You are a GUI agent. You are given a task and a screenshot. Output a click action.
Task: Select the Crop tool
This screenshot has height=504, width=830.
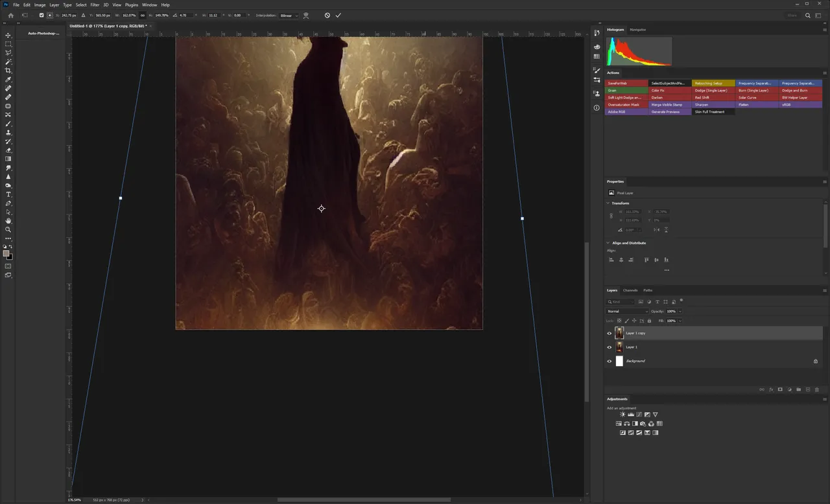click(x=8, y=71)
